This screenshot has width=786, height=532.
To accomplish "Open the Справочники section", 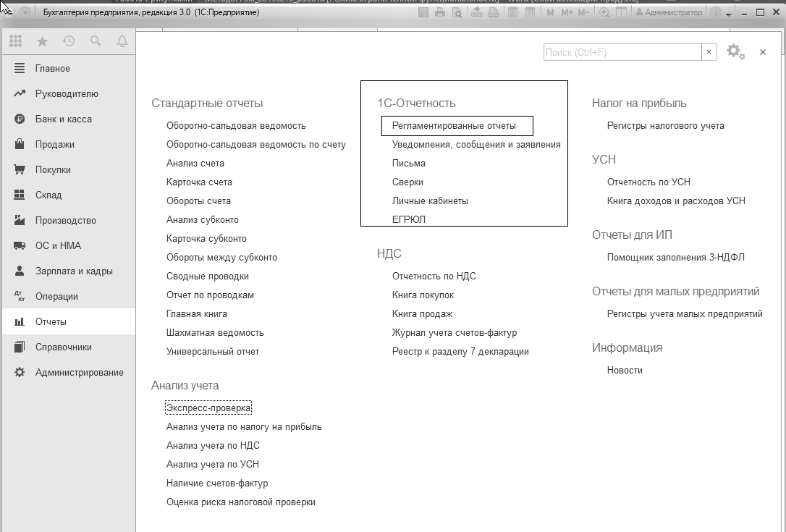I will click(68, 347).
